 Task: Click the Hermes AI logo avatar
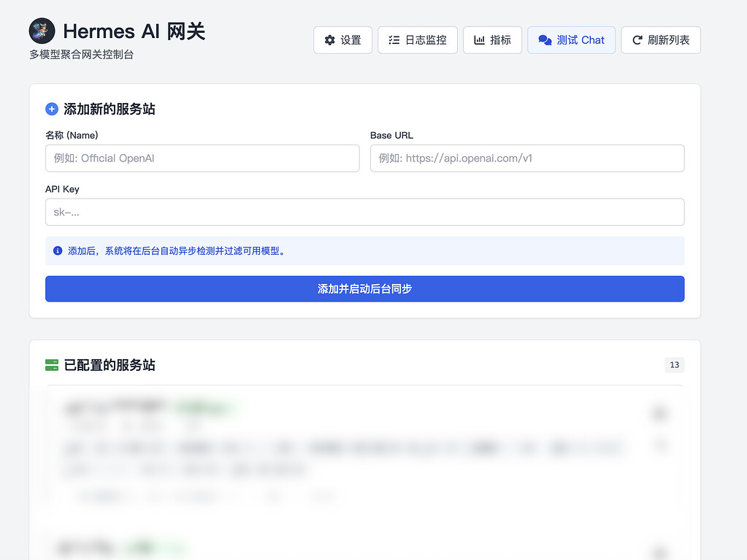coord(42,31)
